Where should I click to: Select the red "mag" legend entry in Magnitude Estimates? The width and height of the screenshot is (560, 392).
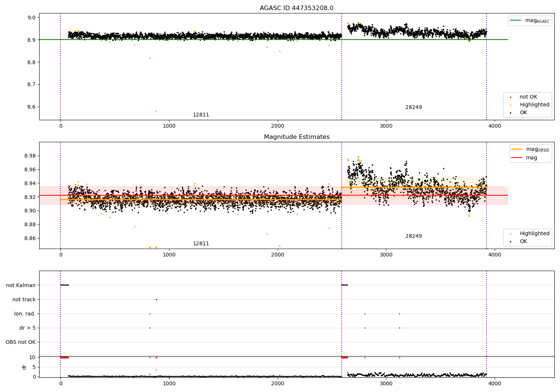[x=525, y=158]
